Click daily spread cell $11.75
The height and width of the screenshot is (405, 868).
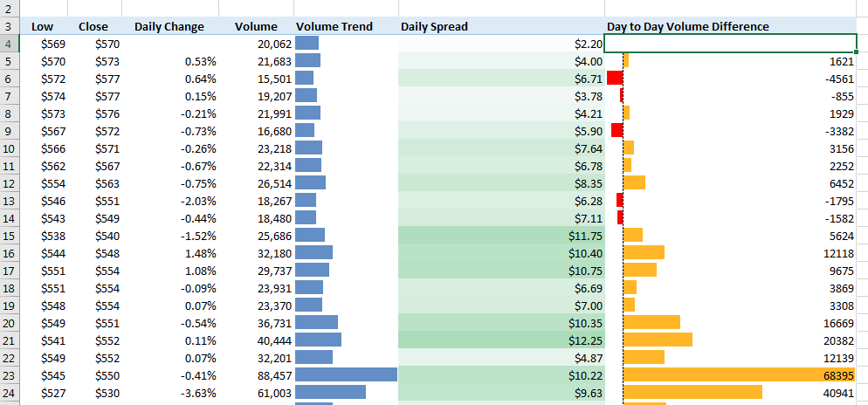pyautogui.click(x=501, y=236)
